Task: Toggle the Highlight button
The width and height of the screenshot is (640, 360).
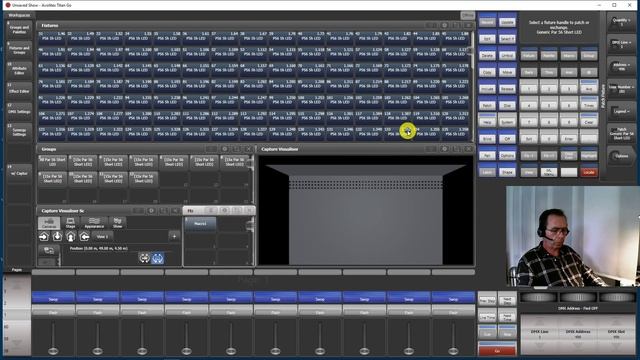Action: point(589,156)
